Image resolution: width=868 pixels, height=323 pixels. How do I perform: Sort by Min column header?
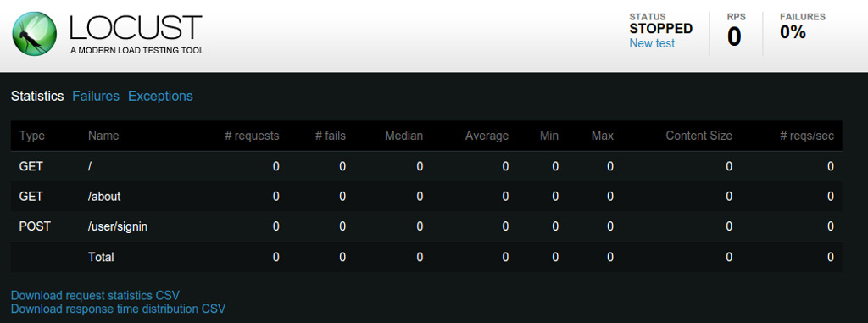tap(549, 136)
